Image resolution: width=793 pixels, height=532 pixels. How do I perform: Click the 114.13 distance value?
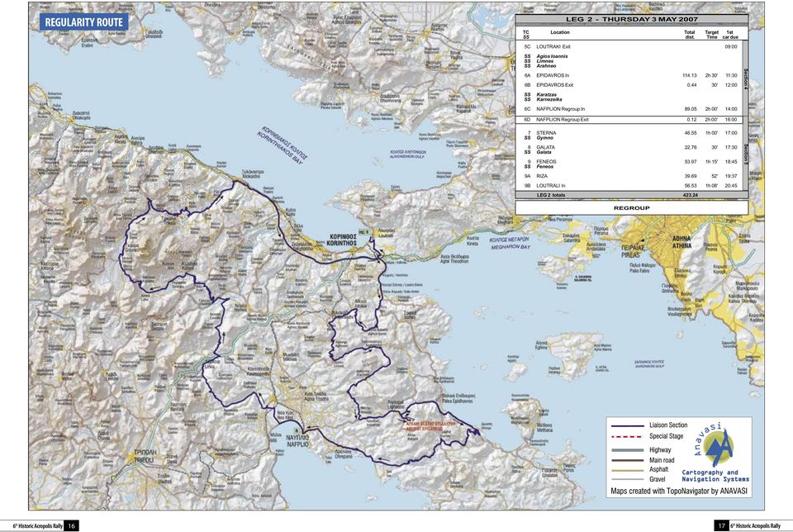coord(689,75)
